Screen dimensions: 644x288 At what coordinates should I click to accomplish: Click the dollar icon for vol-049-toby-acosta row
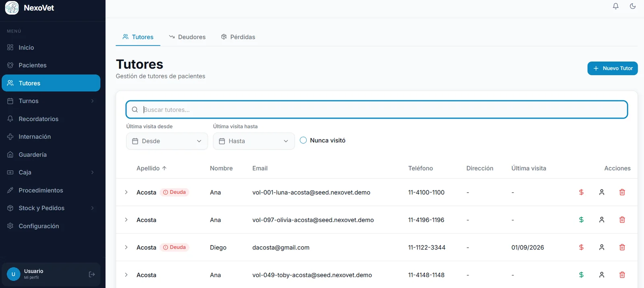581,275
